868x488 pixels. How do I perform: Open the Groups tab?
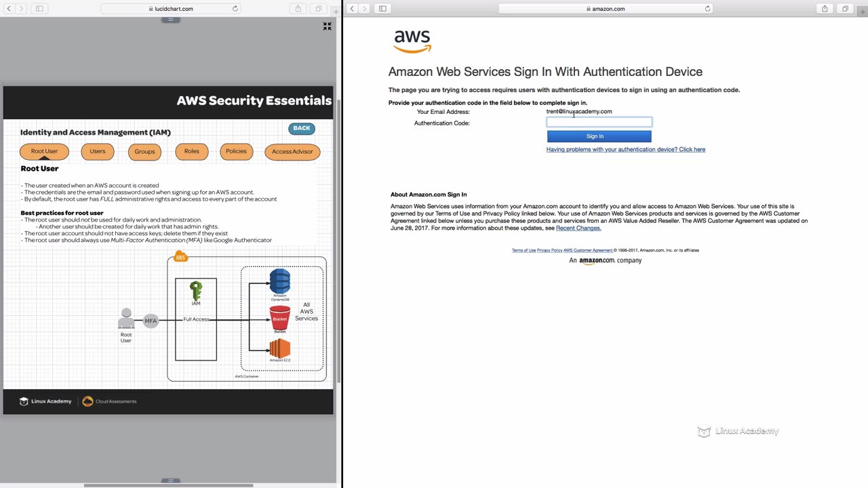(144, 152)
